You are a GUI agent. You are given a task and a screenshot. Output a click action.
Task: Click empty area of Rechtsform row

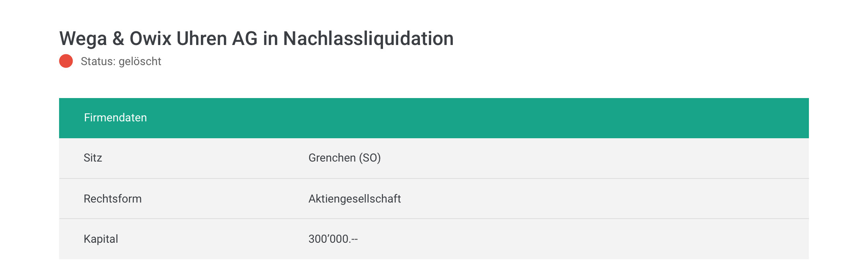click(603, 199)
